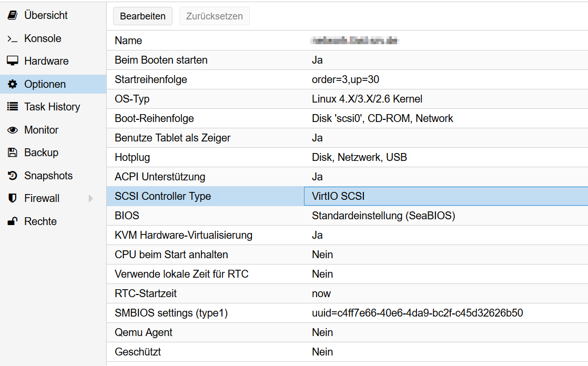Expand the Firewall submenu arrow
The image size is (588, 366).
coord(90,198)
